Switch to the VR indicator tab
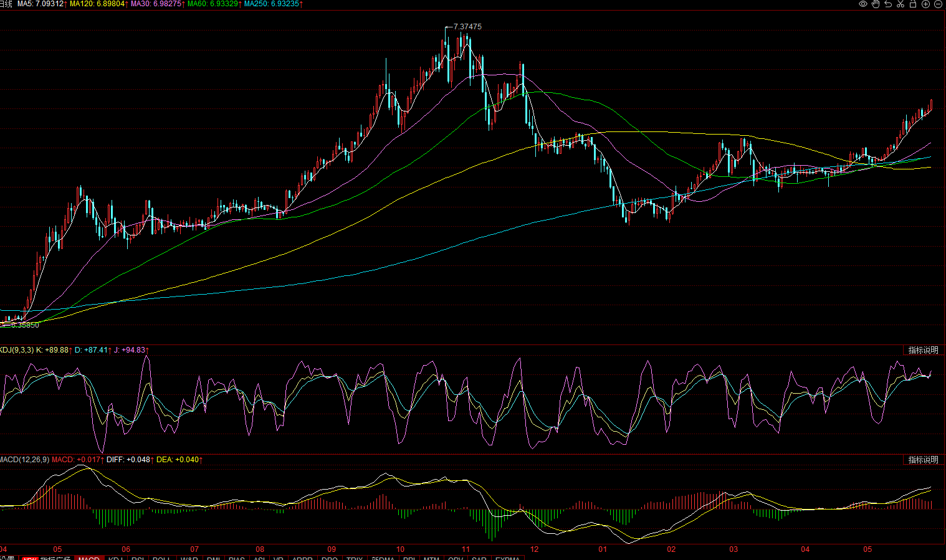 (x=279, y=558)
